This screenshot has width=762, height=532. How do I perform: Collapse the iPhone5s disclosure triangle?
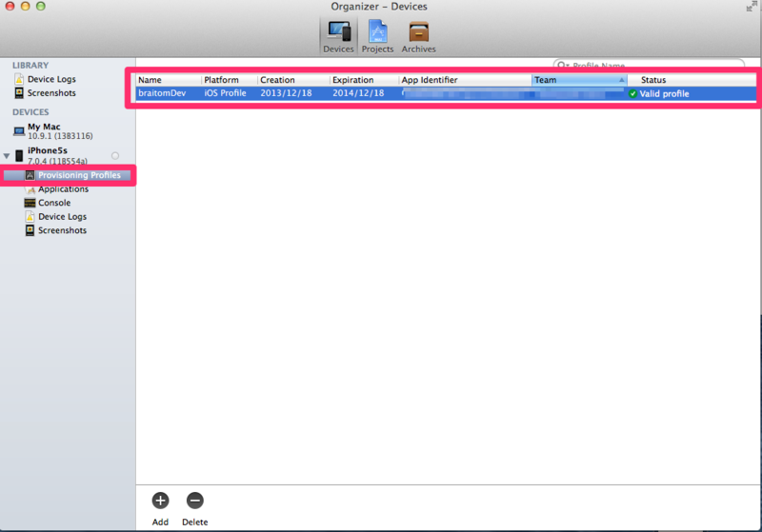7,156
